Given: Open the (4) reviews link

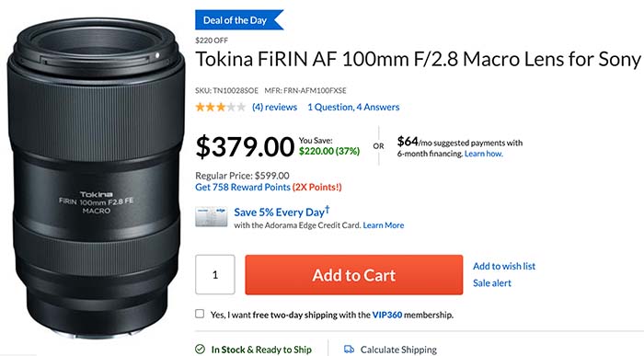Looking at the screenshot, I should 274,108.
